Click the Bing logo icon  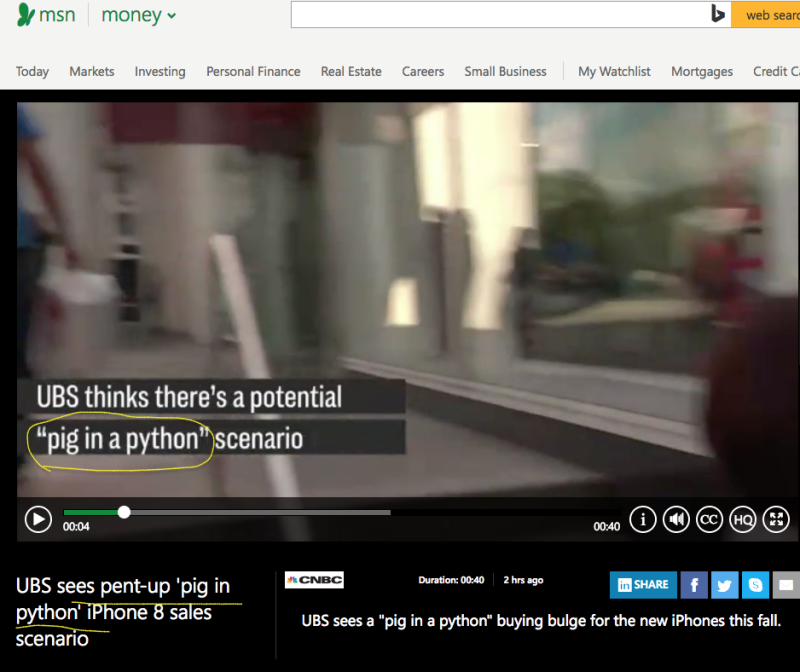[718, 14]
